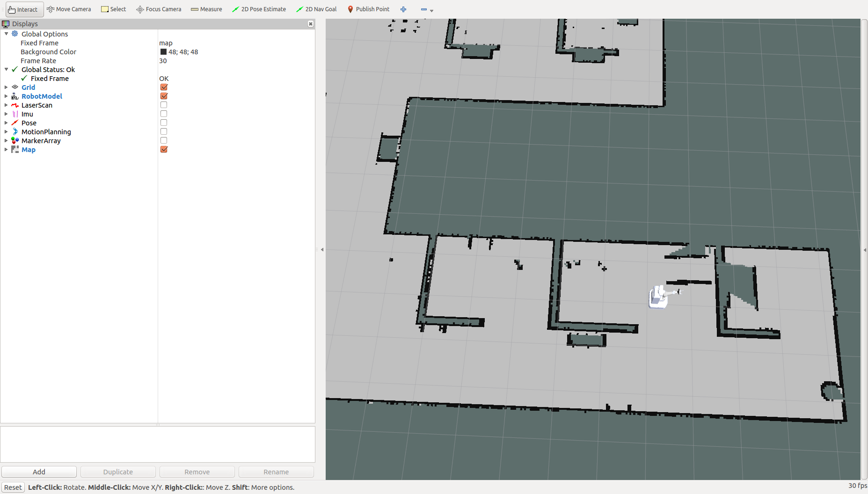
Task: Collapse the Global Options section
Action: 6,34
